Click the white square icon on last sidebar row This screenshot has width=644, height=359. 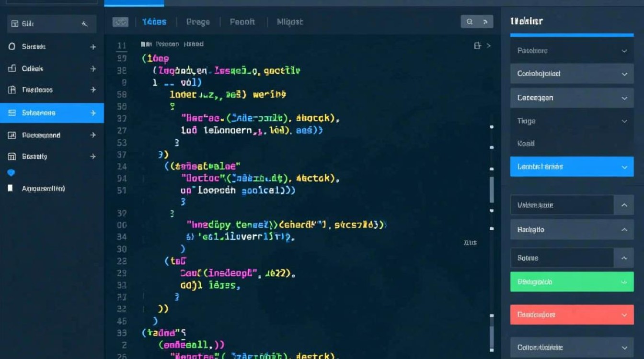[x=11, y=188]
